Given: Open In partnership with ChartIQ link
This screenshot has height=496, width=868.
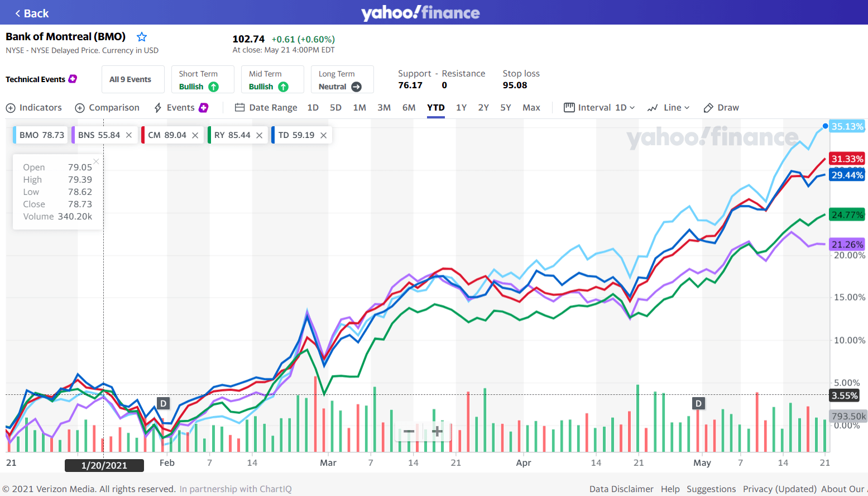Looking at the screenshot, I should tap(236, 489).
